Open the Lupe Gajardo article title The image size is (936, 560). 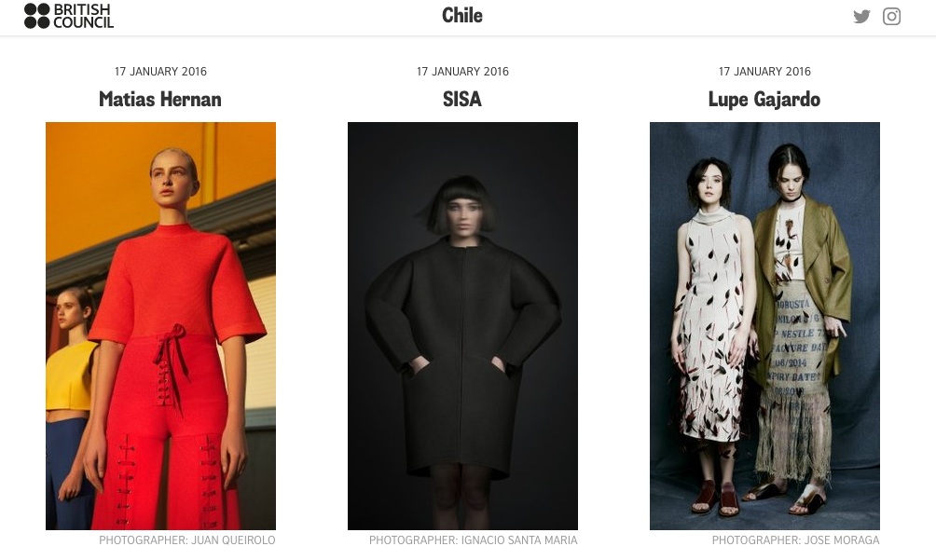point(764,99)
